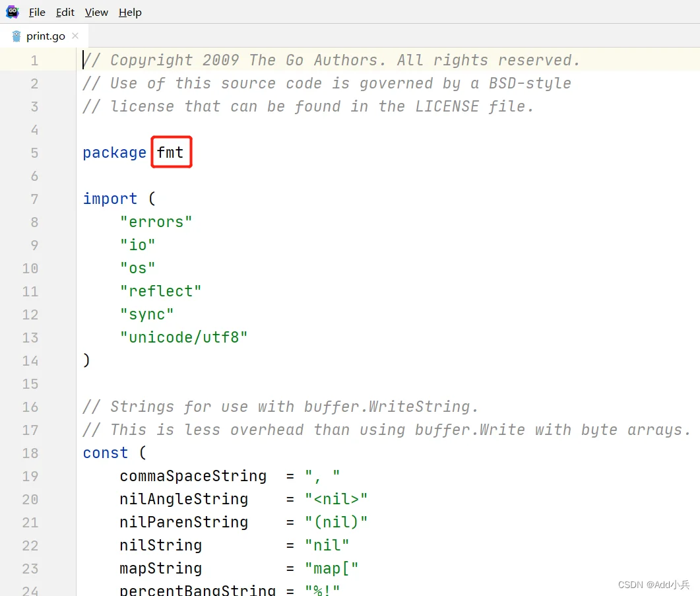Click the "(nil)" string value
Image resolution: width=700 pixels, height=596 pixels.
point(336,522)
